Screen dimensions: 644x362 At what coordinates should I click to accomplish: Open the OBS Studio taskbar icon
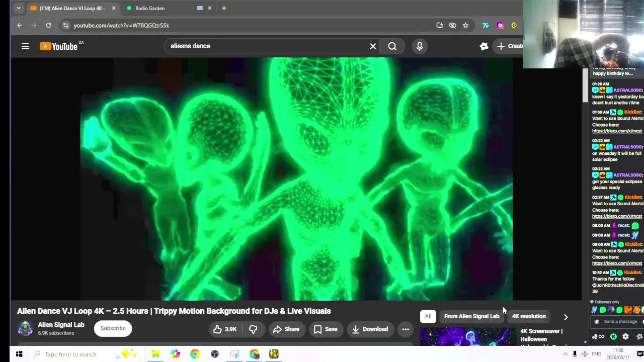pyautogui.click(x=215, y=354)
